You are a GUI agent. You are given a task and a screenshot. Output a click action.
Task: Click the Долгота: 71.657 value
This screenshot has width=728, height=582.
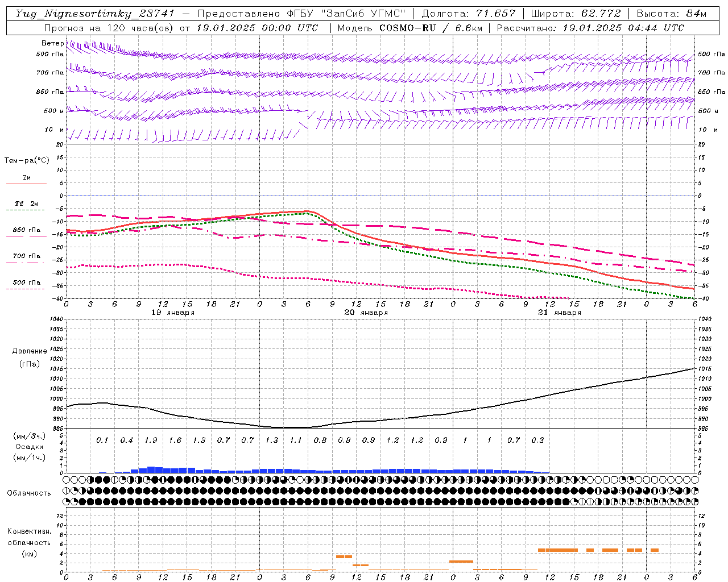pos(469,14)
